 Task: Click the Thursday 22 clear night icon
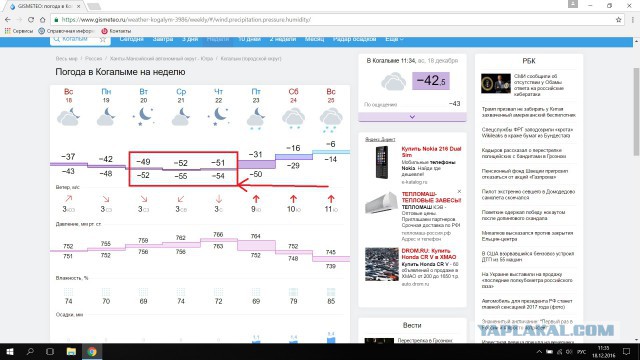point(218,117)
